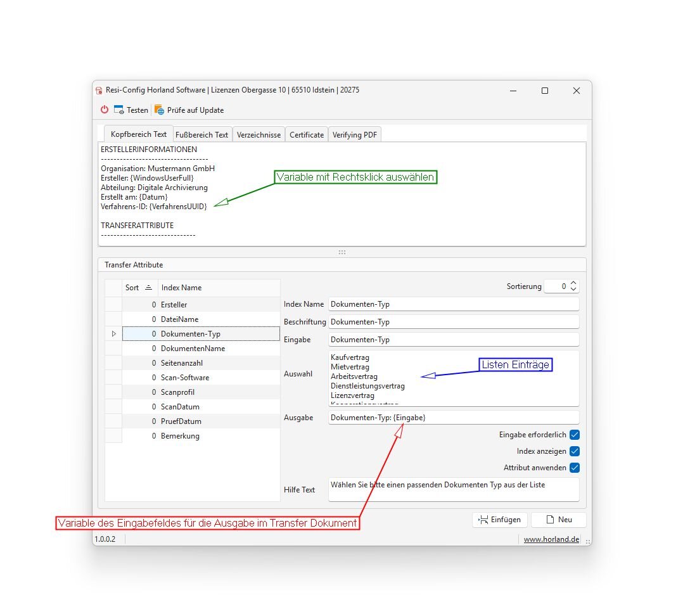Screen dimensions: 683x616
Task: Switch to the Fußbereich Text tab
Action: 201,134
